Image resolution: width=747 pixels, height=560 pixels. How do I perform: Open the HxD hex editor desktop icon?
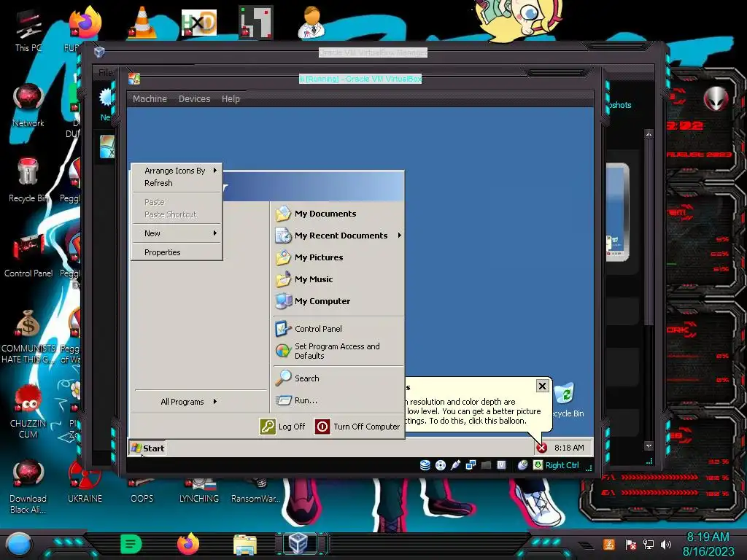point(198,23)
